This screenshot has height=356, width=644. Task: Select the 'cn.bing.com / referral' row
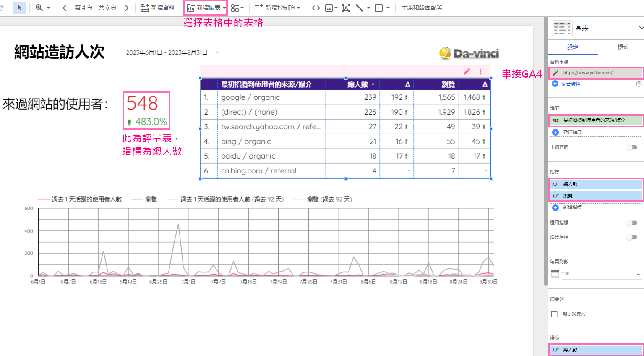(x=345, y=171)
